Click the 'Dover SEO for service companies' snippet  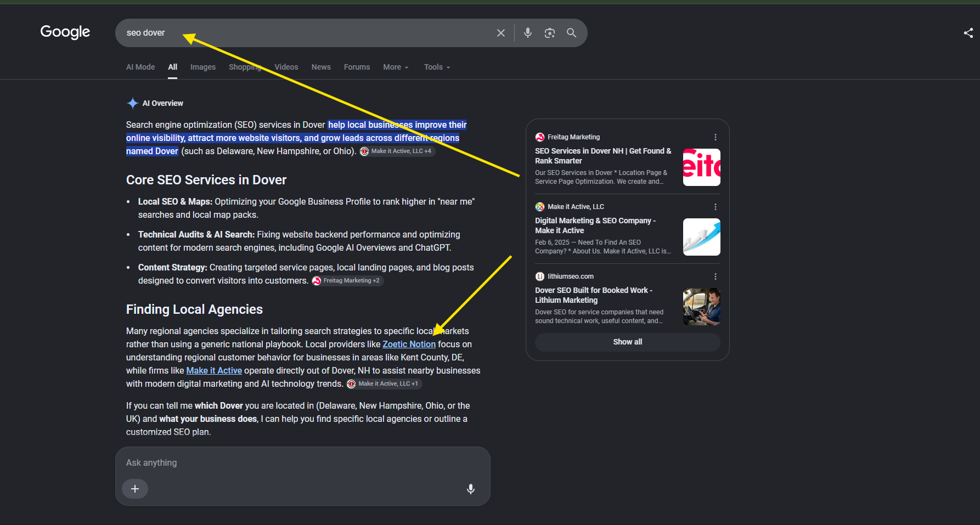point(599,317)
